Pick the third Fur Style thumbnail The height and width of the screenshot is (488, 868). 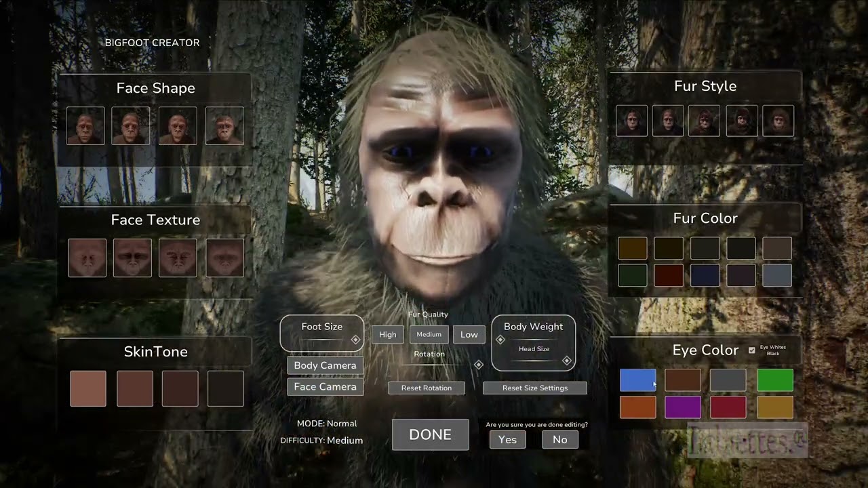[705, 121]
